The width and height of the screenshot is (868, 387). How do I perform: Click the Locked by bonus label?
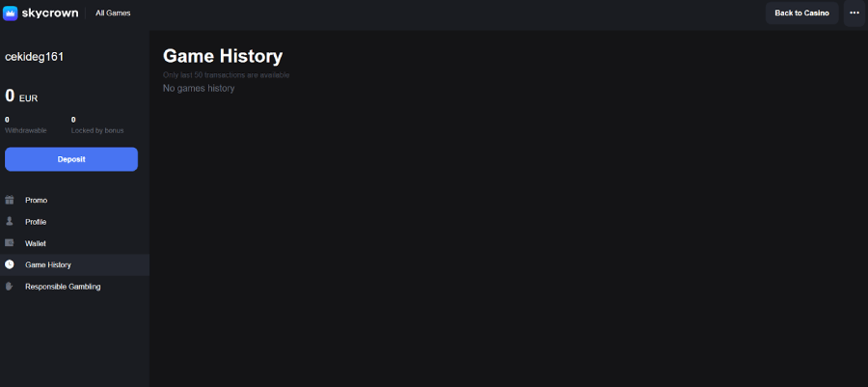97,130
